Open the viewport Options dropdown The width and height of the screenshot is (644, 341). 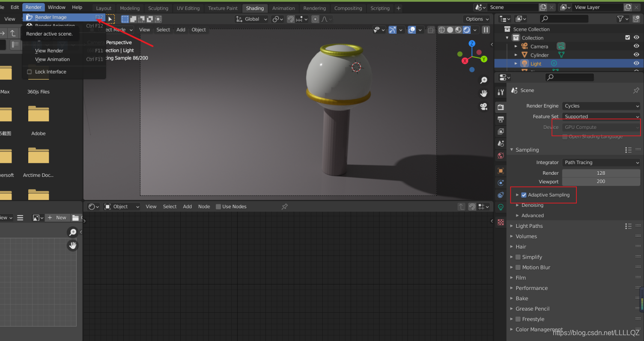pyautogui.click(x=477, y=19)
